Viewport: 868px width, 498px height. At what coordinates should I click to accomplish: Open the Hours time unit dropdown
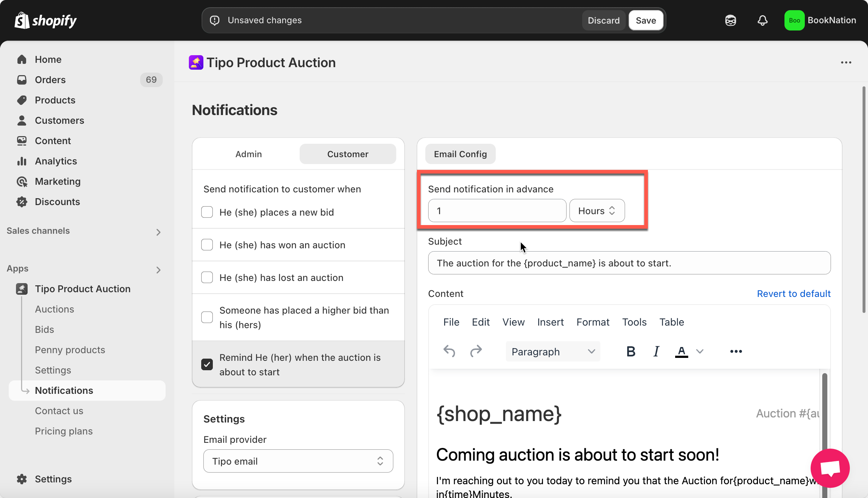tap(597, 211)
